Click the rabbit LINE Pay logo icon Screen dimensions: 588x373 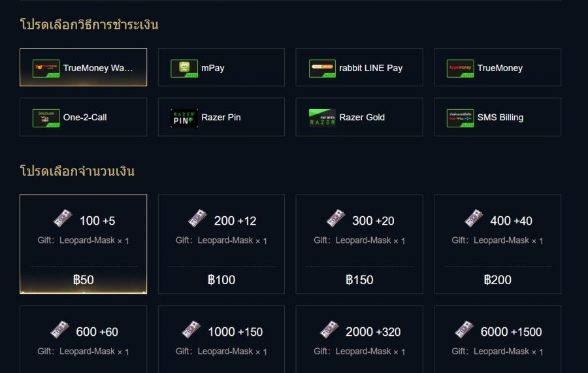322,68
